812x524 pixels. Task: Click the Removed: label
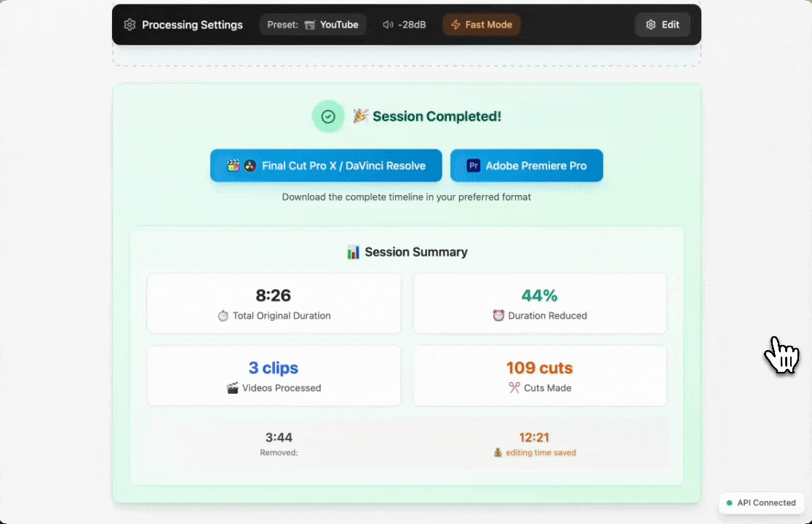tap(279, 453)
